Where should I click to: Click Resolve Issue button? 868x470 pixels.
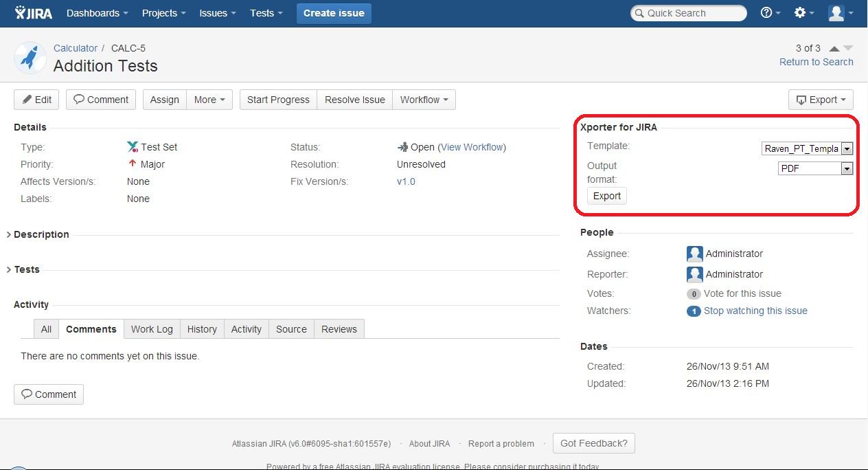355,100
